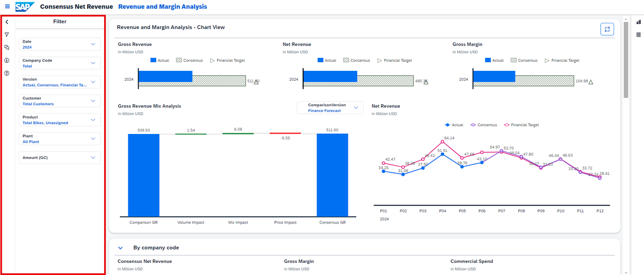This screenshot has height=275, width=644.
Task: Click the Gross Revenue Mix Analysis heading
Action: coord(149,106)
